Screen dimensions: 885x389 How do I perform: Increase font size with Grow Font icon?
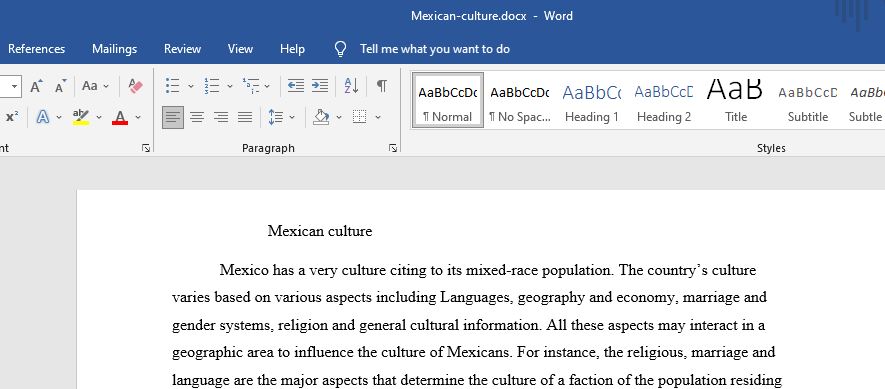37,86
